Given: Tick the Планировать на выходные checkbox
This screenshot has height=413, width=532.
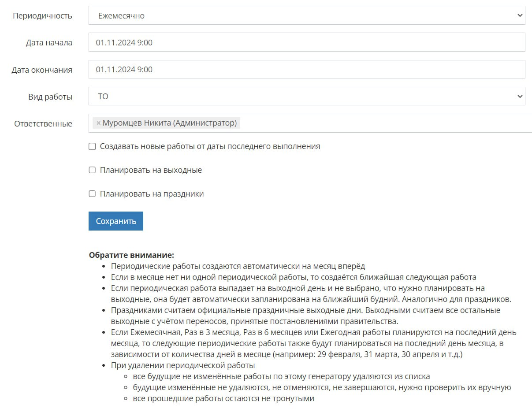Looking at the screenshot, I should (x=92, y=170).
